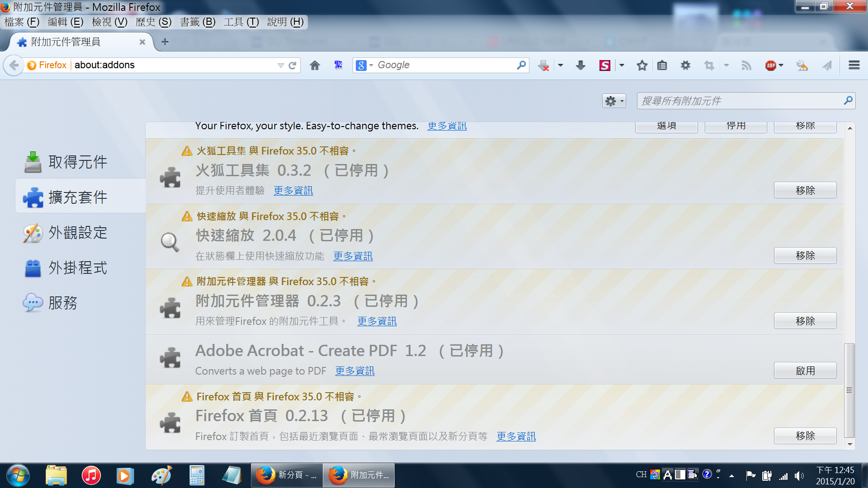Click the Home toolbar icon
Viewport: 868px width, 488px height.
click(x=315, y=66)
